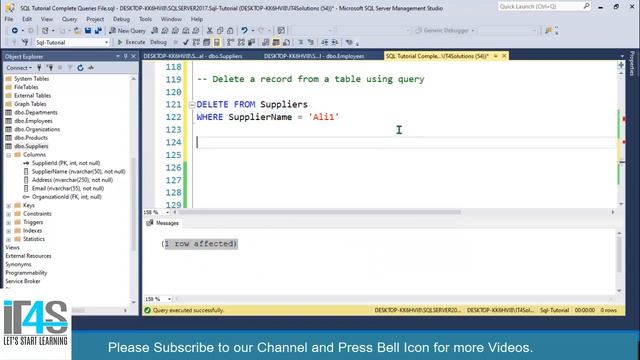This screenshot has height=360, width=640.
Task: Click the New Query toolbar button
Action: click(x=127, y=31)
